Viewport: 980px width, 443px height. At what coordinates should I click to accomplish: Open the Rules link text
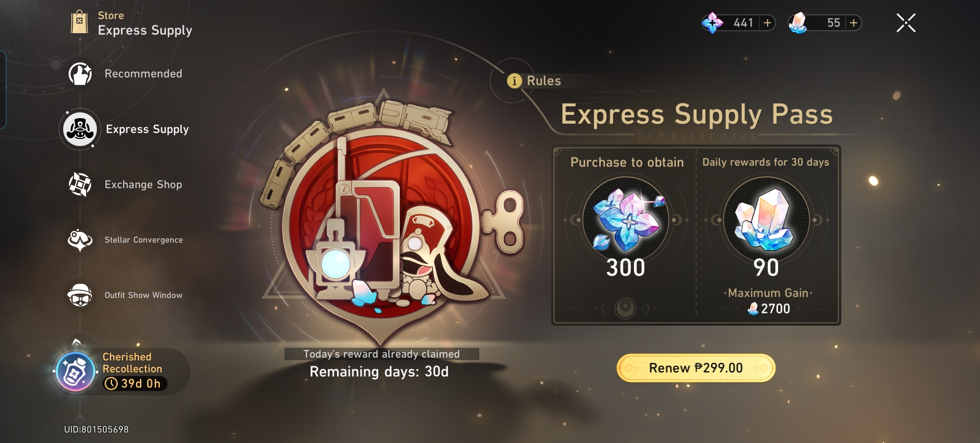point(544,81)
